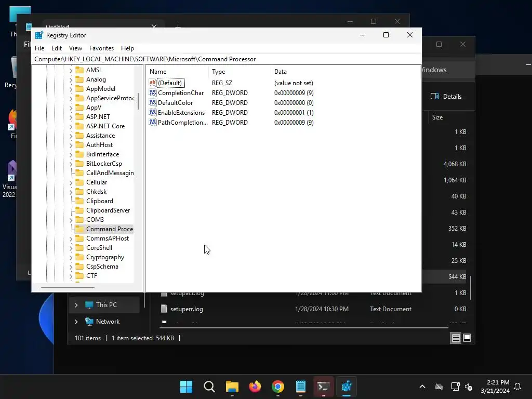Expand the Analog registry key
Image resolution: width=532 pixels, height=399 pixels.
[71, 79]
